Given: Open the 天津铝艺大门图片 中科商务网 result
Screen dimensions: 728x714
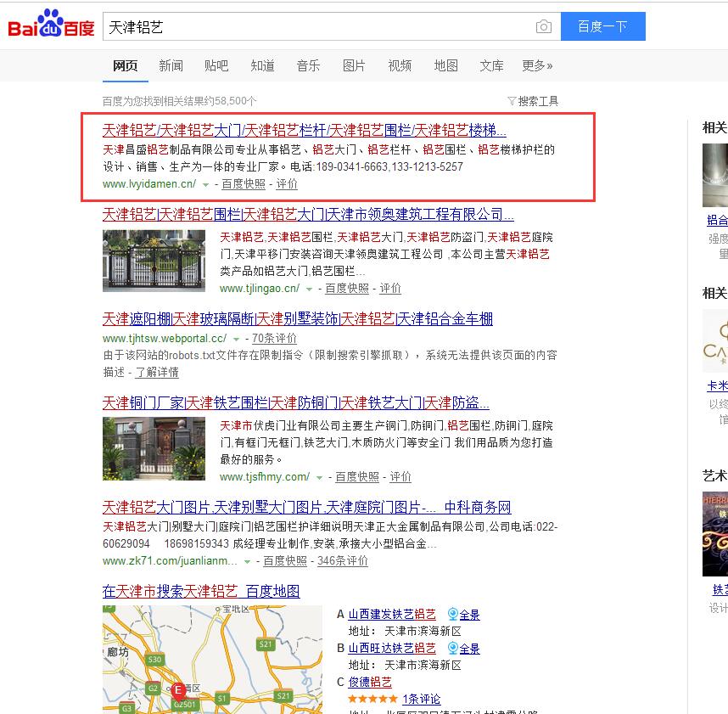Looking at the screenshot, I should point(306,508).
